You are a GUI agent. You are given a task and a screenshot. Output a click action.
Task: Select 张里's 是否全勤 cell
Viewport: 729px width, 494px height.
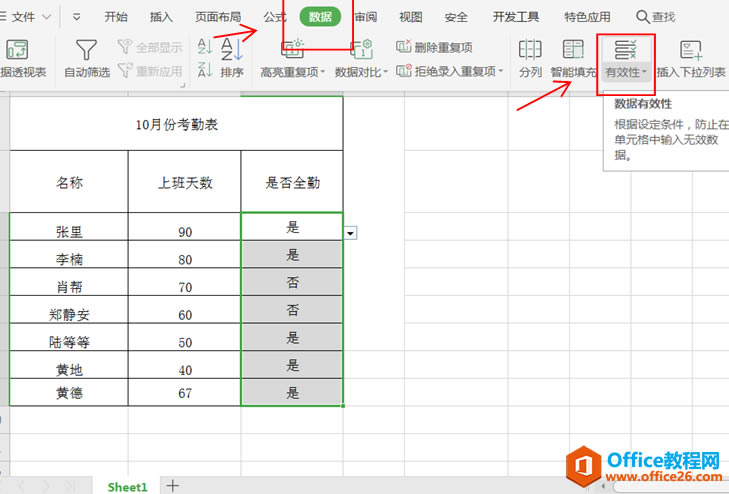pyautogui.click(x=292, y=227)
